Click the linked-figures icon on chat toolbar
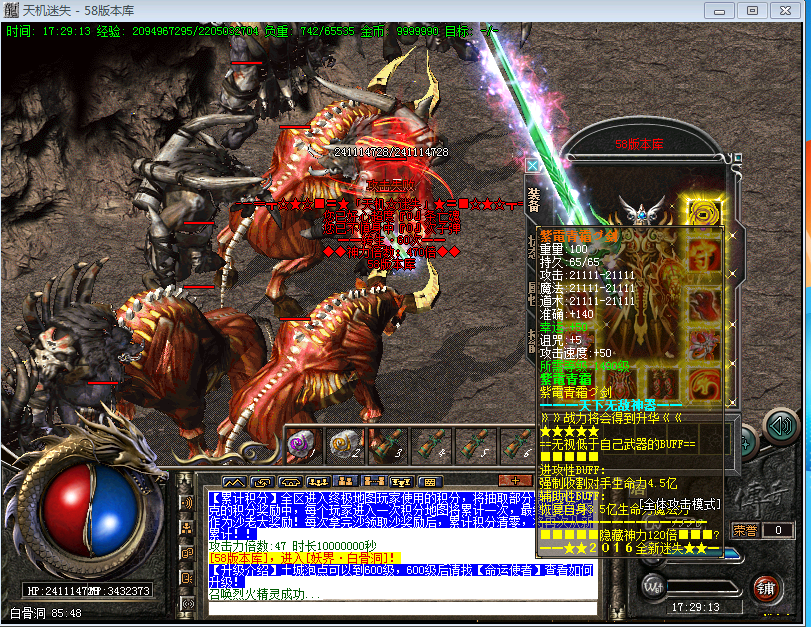 tap(374, 482)
